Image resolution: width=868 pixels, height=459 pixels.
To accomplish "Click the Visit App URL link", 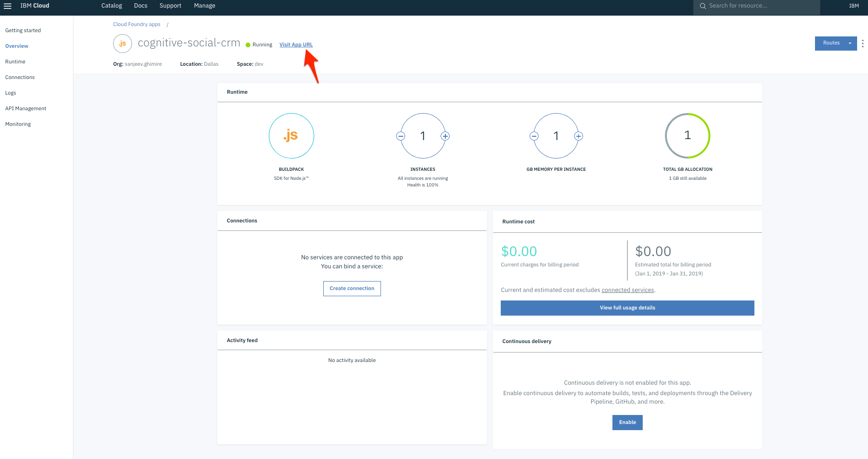I will [296, 44].
